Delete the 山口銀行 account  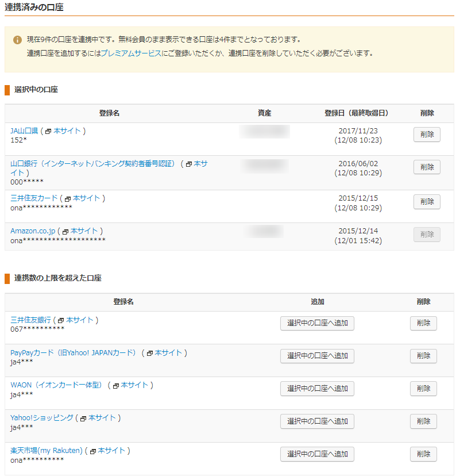427,167
